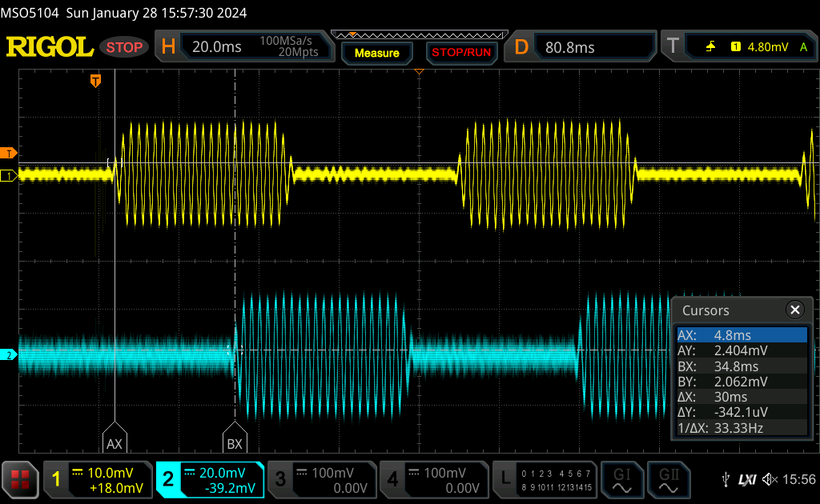Click the GI signal generator icon

pyautogui.click(x=621, y=479)
